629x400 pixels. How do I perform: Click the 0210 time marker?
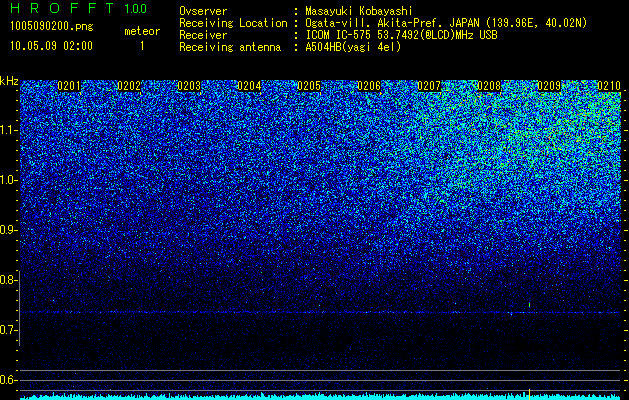tap(609, 86)
